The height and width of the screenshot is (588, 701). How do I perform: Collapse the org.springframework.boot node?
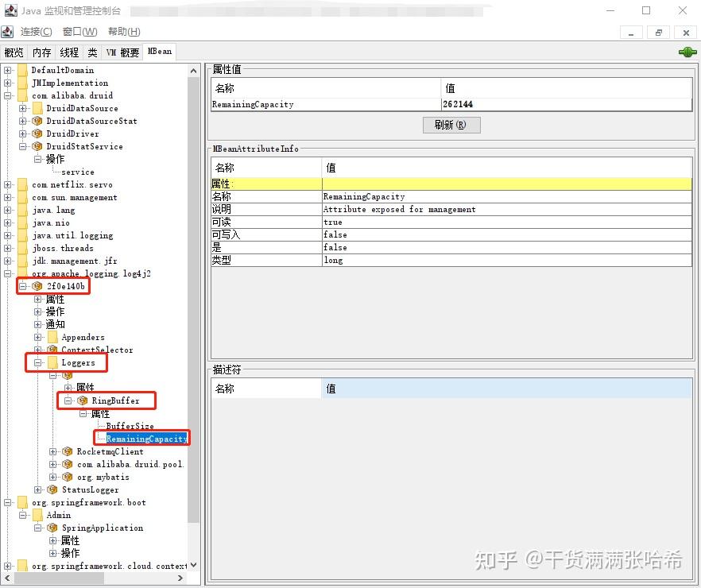pos(8,502)
